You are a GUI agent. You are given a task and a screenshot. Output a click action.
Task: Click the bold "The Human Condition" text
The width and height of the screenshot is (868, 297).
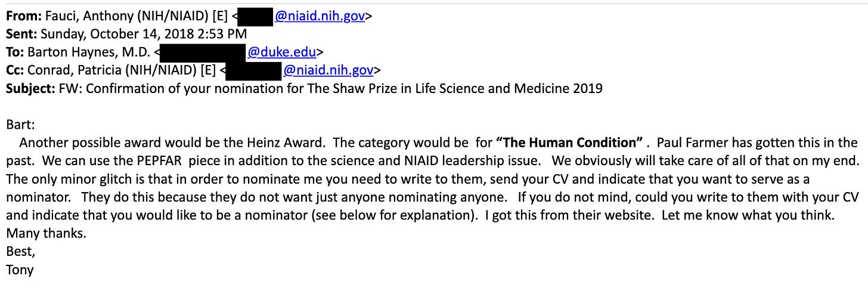[569, 143]
